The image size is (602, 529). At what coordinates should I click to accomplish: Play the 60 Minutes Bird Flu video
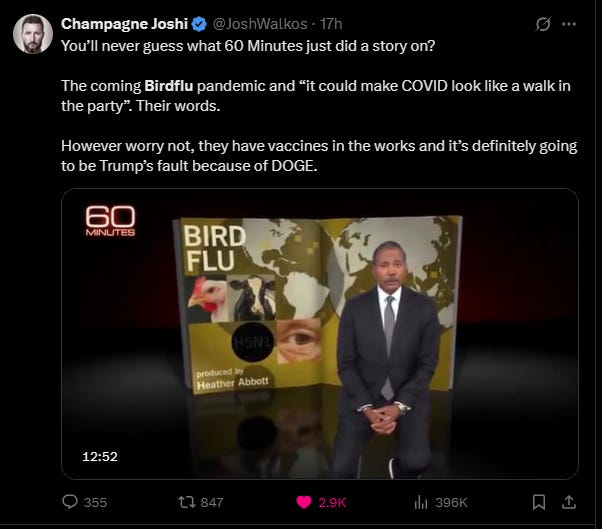point(319,334)
